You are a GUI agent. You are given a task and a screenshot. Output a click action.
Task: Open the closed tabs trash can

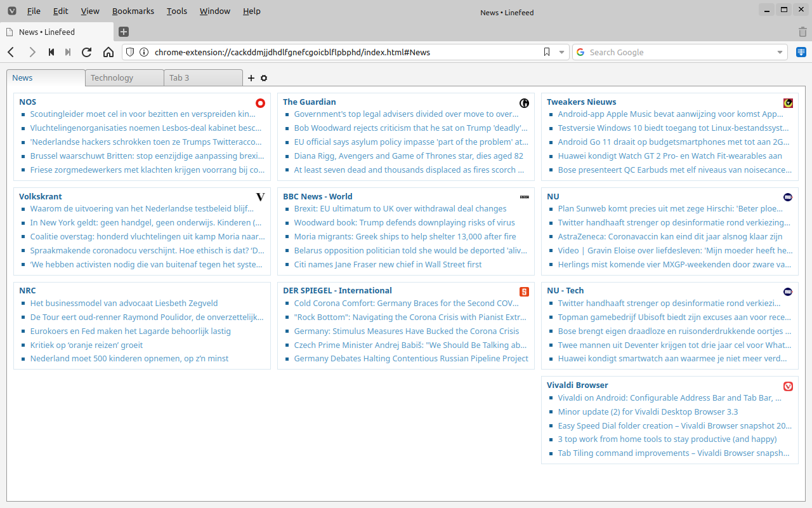pyautogui.click(x=802, y=32)
